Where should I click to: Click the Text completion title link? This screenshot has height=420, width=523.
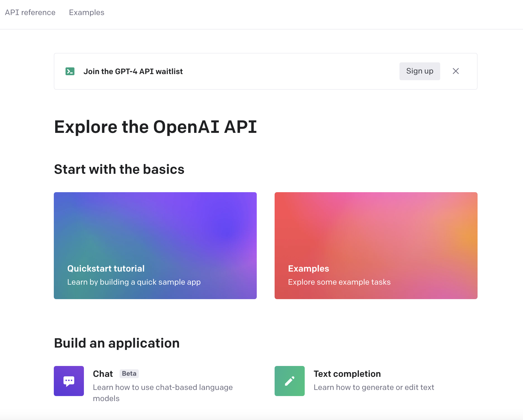[347, 374]
